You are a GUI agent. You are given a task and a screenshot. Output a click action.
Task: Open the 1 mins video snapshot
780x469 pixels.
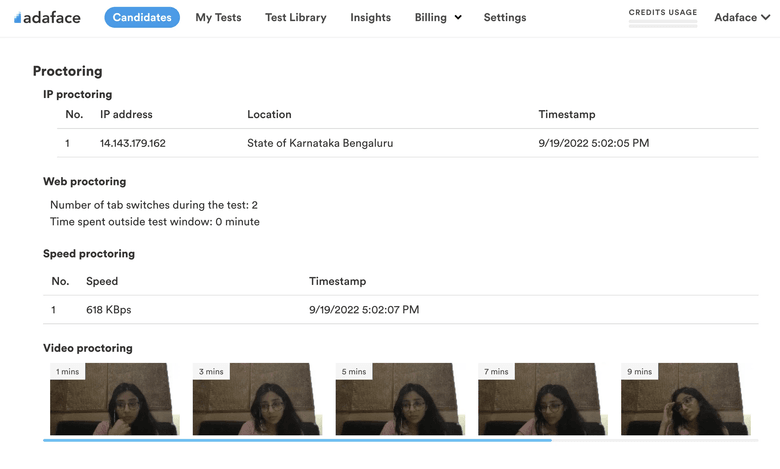114,399
